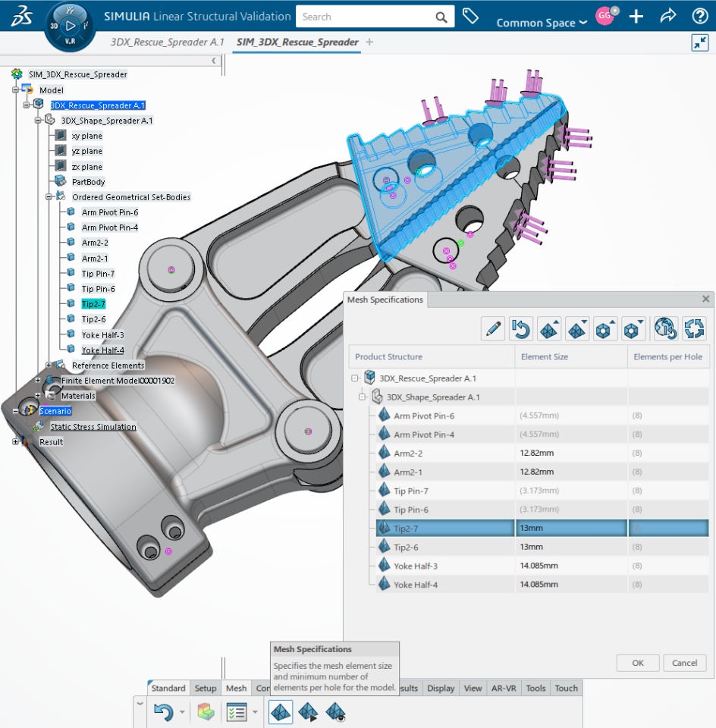This screenshot has height=728, width=716.
Task: Switch to the Display tab
Action: coord(441,688)
